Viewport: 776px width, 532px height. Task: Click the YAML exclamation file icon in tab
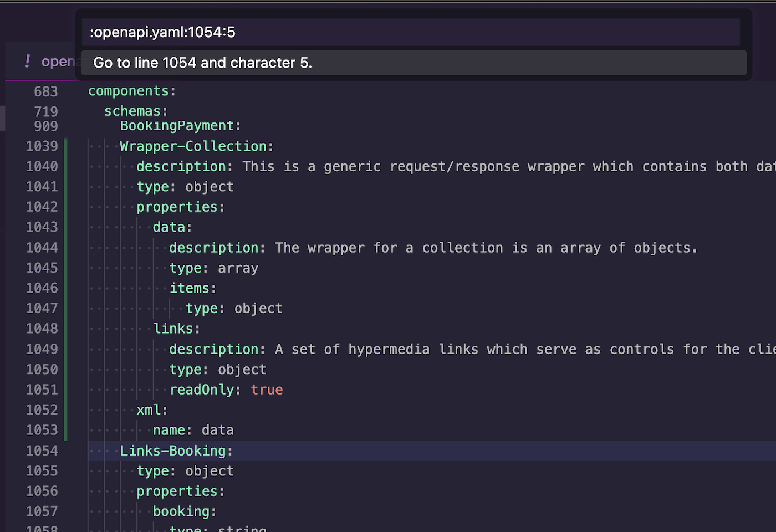[x=27, y=61]
